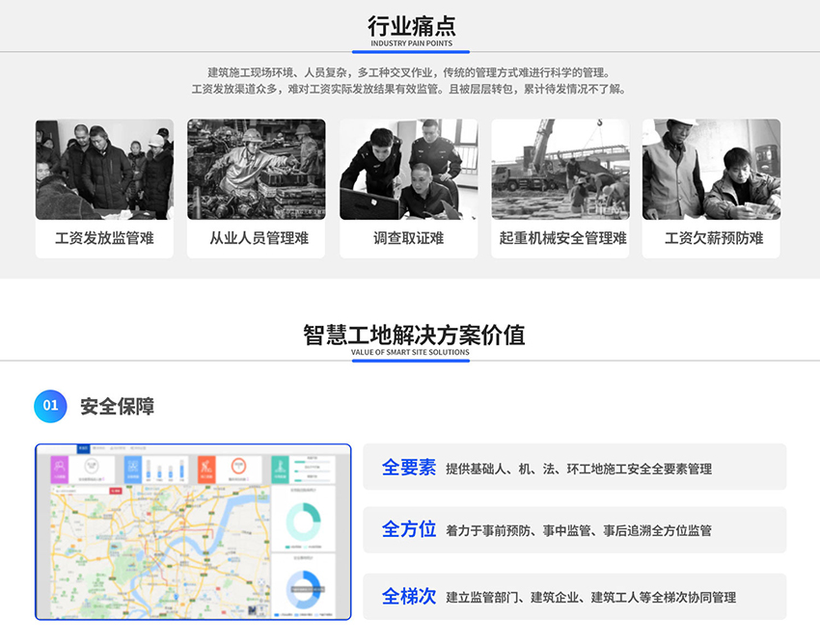Image resolution: width=820 pixels, height=644 pixels.
Task: Click the 安全保障 section title
Action: click(117, 406)
